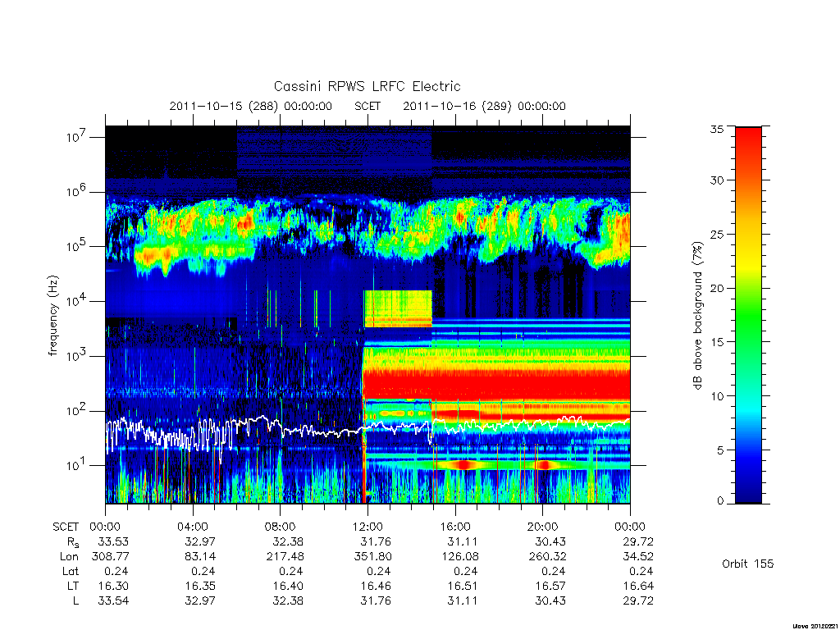Click the L value 33.54
Screen dimensions: 840x630
113,601
